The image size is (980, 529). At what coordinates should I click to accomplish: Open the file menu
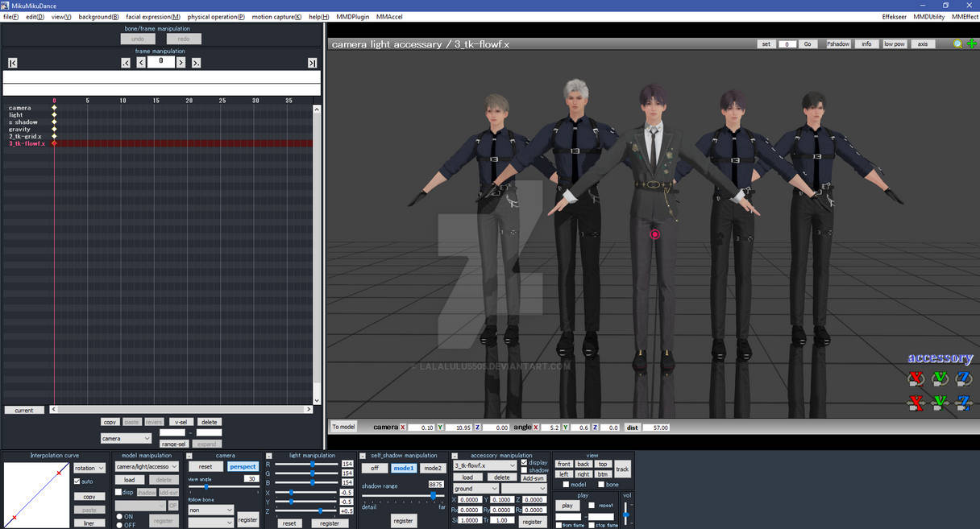pyautogui.click(x=10, y=17)
